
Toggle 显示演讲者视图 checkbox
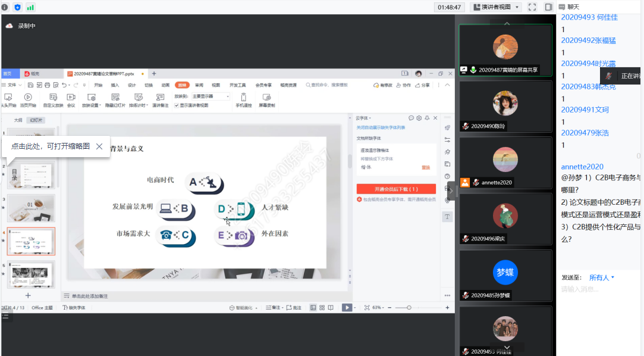[x=177, y=105]
